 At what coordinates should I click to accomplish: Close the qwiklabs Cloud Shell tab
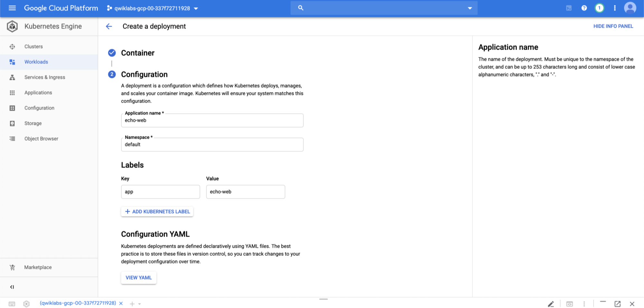(121, 303)
